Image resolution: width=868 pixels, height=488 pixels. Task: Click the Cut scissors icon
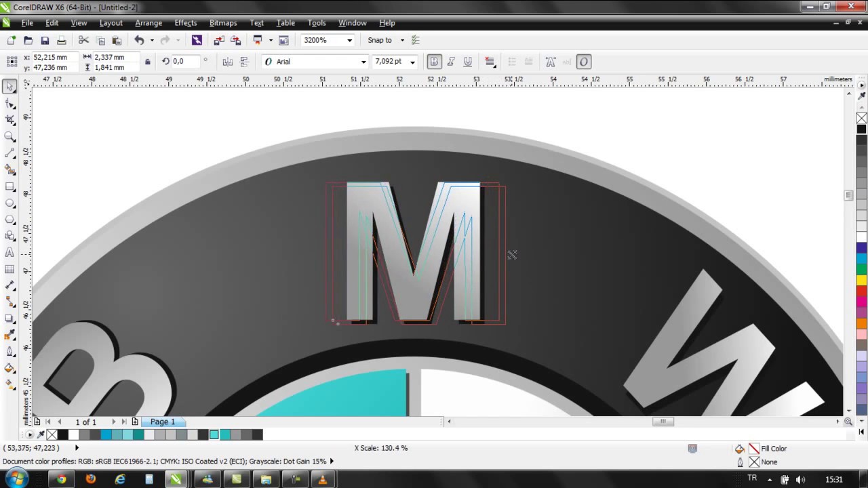83,41
